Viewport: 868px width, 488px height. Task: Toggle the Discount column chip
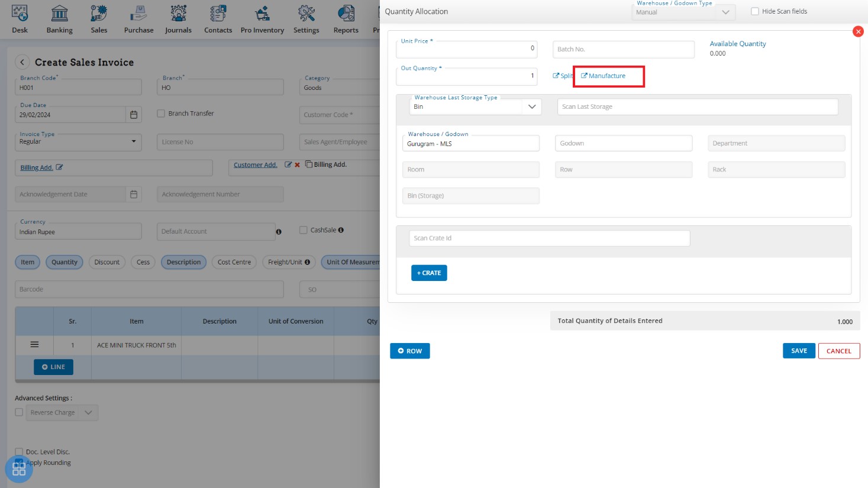coord(107,262)
